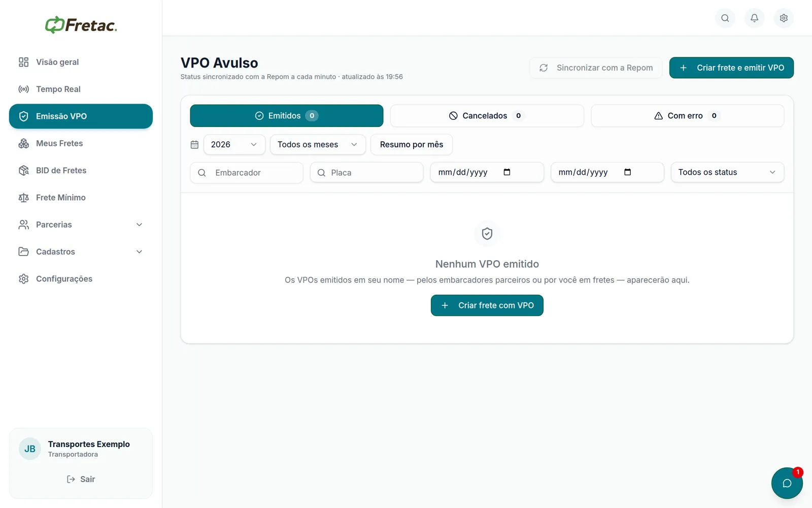Go to Visão geral in the sidebar
The image size is (812, 508).
tap(81, 62)
